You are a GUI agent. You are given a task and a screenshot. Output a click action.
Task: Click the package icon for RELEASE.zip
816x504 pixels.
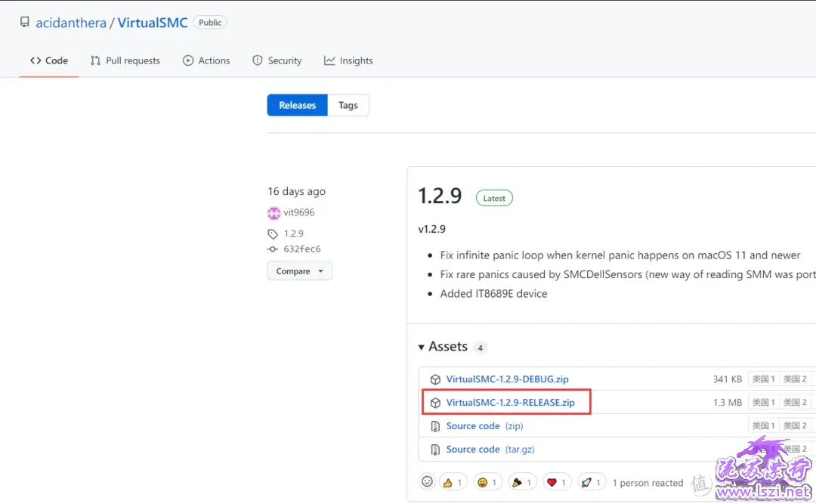point(435,403)
